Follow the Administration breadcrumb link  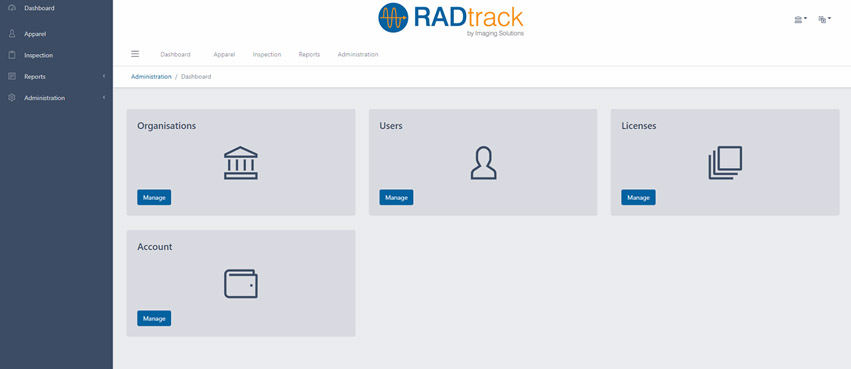(151, 77)
